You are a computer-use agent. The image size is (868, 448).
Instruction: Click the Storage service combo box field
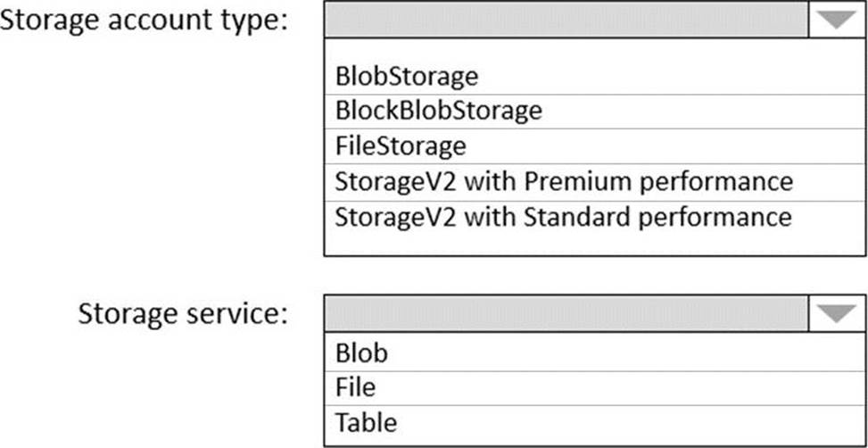tap(566, 313)
